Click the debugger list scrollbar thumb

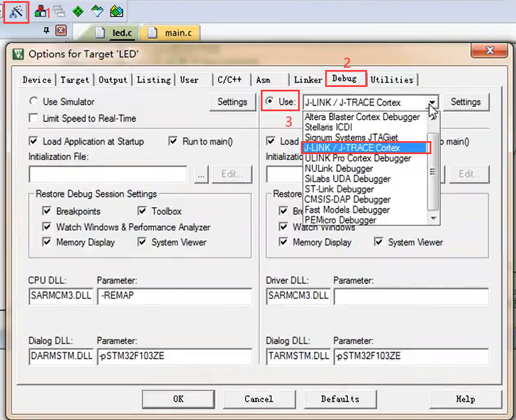(x=433, y=171)
